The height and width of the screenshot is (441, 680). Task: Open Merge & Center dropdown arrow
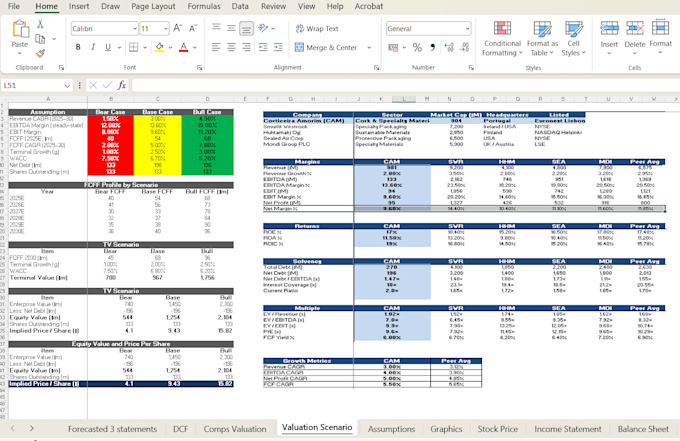(x=369, y=47)
